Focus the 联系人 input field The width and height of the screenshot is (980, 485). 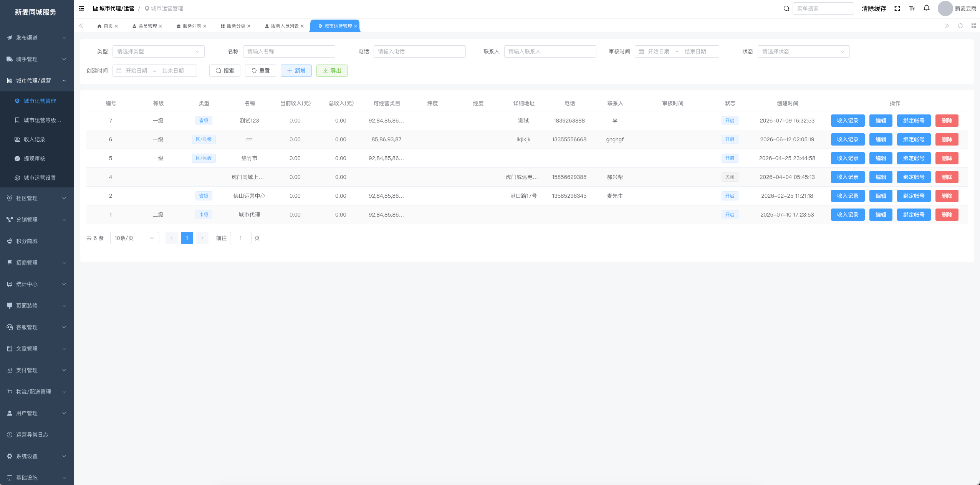[550, 51]
